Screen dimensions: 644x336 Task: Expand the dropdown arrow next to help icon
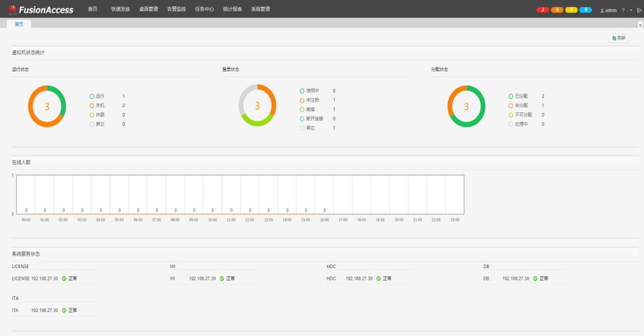[x=631, y=10]
